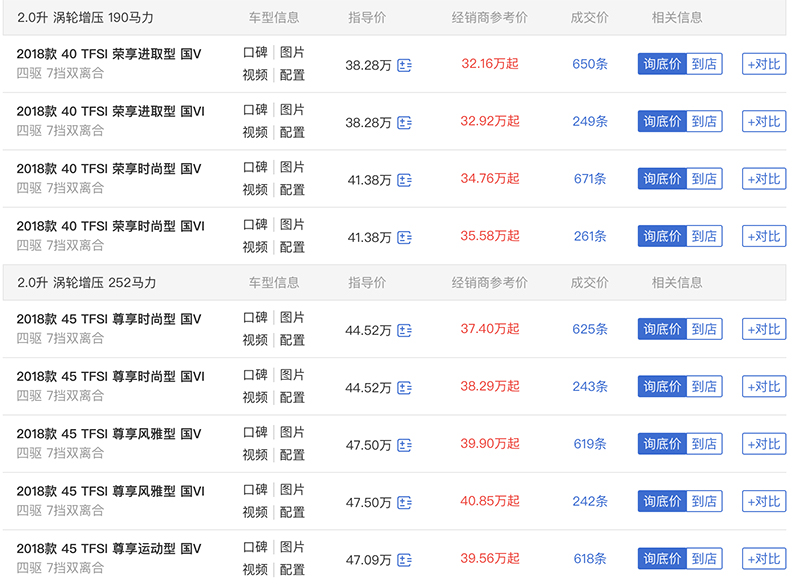Open calculator icon for 尊享时尚型 国VI
The height and width of the screenshot is (584, 800).
404,388
